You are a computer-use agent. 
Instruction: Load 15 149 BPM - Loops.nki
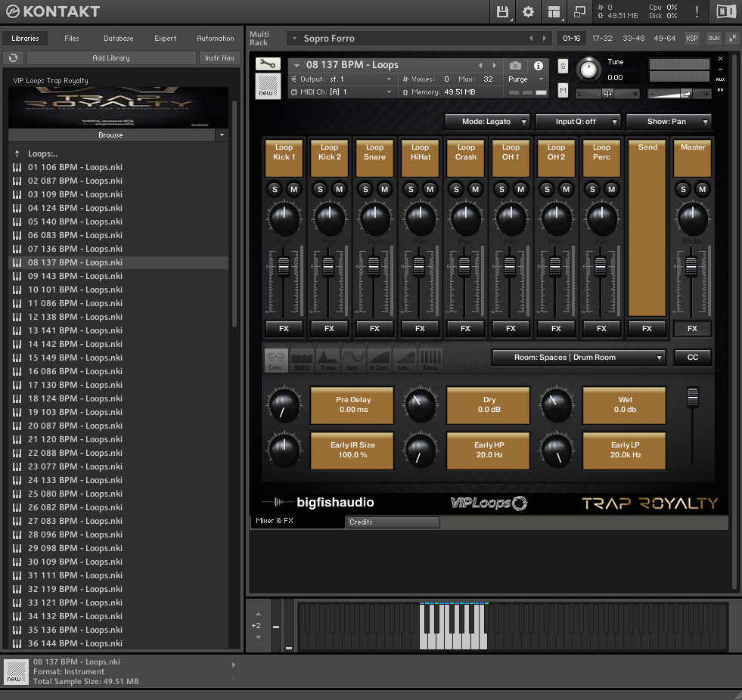(x=118, y=358)
